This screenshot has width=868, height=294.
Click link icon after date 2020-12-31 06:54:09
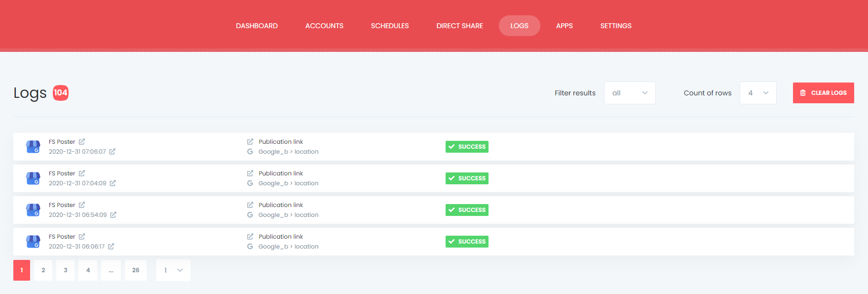(x=113, y=215)
